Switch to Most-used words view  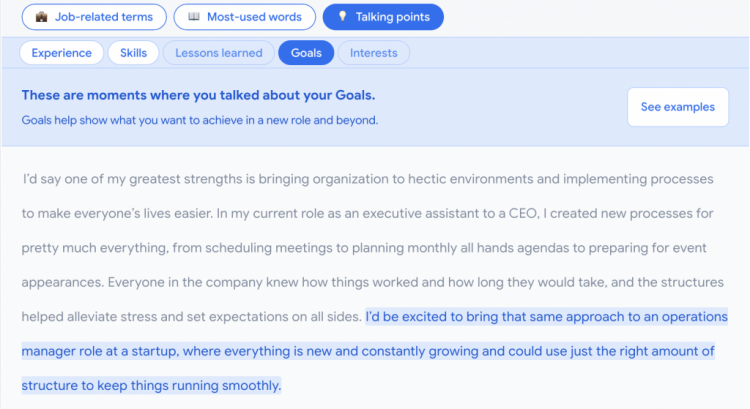[244, 17]
